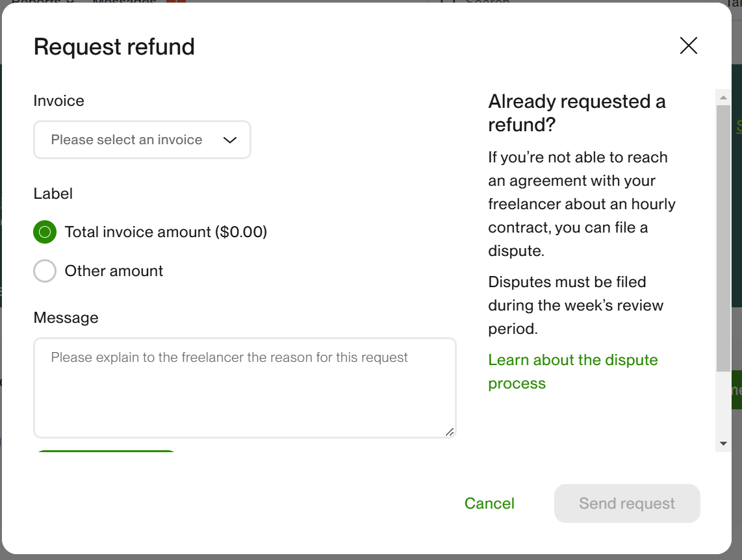Click the 'Other amount' label text

click(114, 271)
